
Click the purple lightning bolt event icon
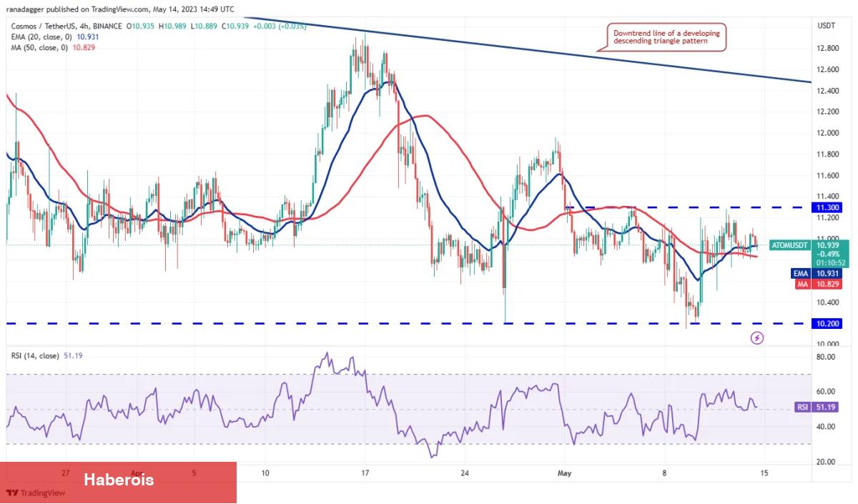pos(757,337)
